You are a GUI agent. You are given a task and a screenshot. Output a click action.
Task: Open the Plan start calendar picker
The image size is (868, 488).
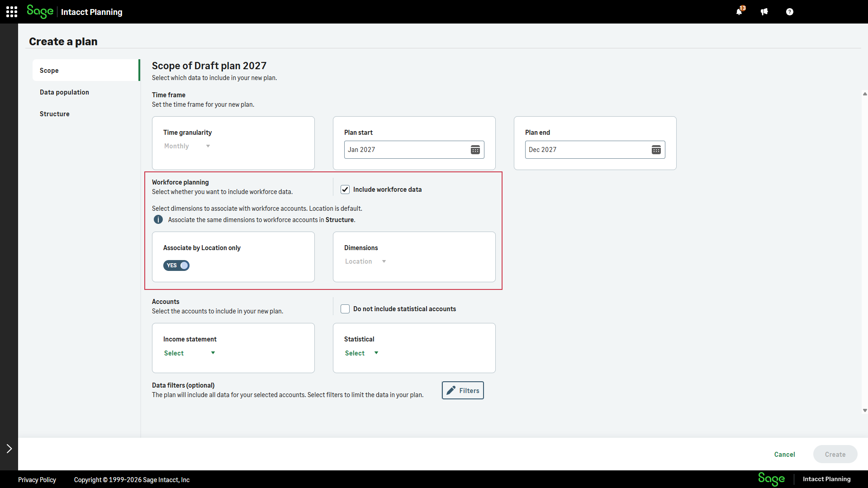tap(475, 150)
